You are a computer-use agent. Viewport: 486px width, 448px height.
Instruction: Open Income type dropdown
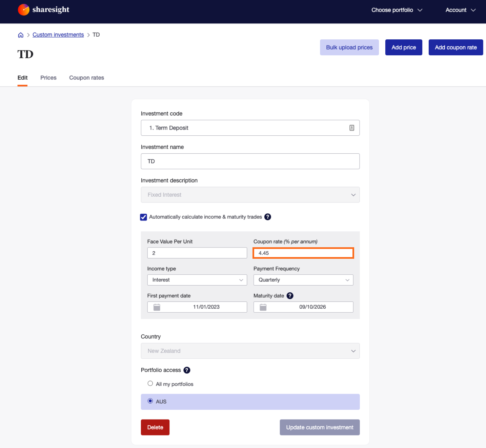tap(197, 280)
